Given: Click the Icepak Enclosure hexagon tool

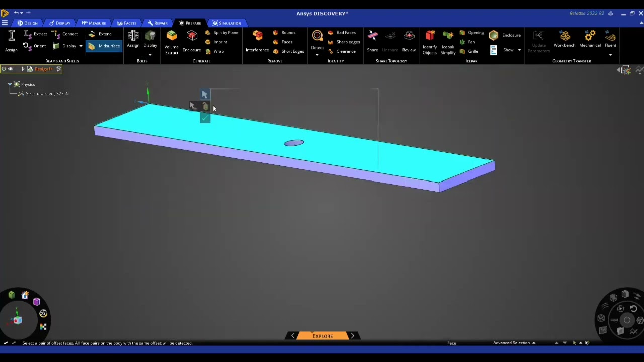Looking at the screenshot, I should tap(493, 35).
